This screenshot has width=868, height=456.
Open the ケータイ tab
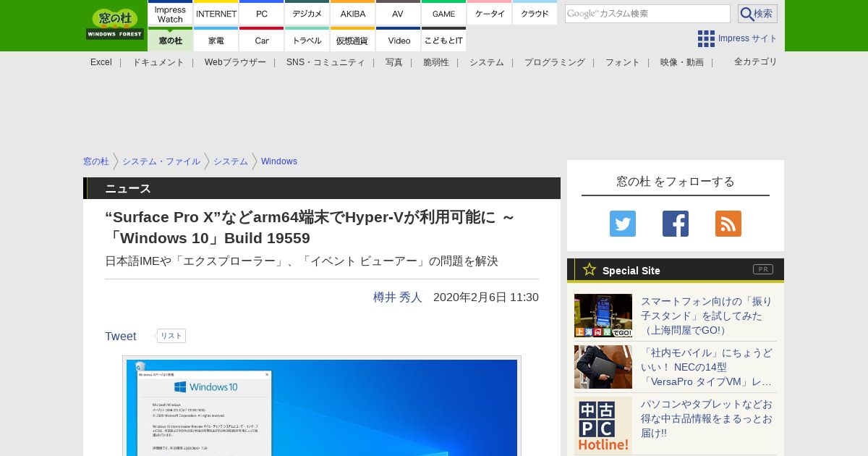[x=490, y=13]
